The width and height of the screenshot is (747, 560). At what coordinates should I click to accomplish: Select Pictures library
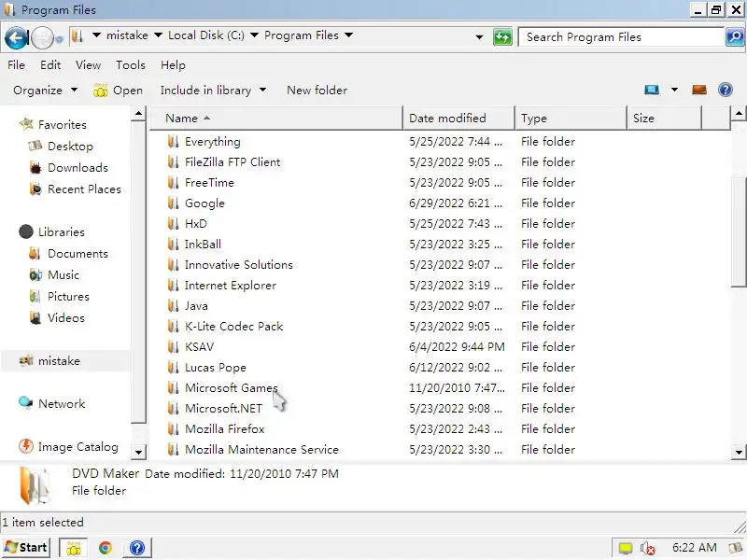[x=68, y=296]
